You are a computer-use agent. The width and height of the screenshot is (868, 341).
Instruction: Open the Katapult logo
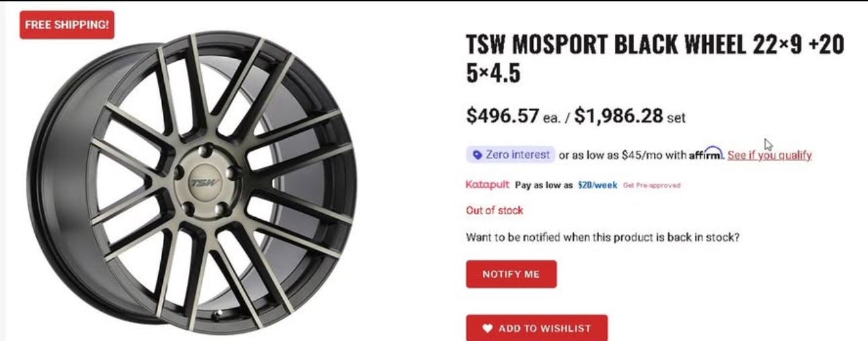[487, 184]
